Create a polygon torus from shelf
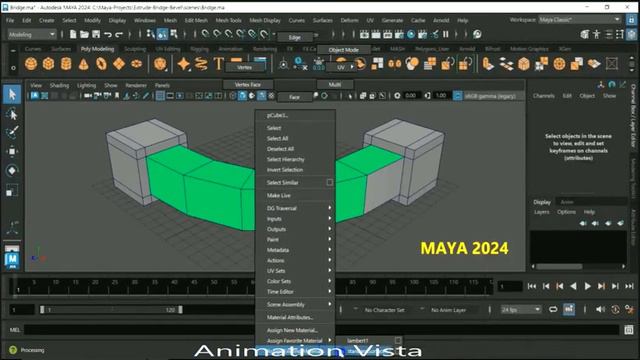The width and height of the screenshot is (640, 360). (101, 64)
